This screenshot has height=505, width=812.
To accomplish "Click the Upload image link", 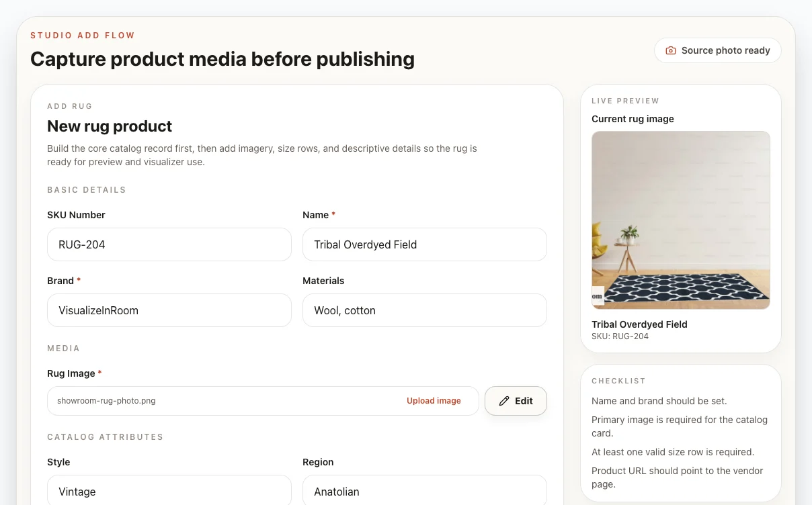I will pyautogui.click(x=434, y=401).
